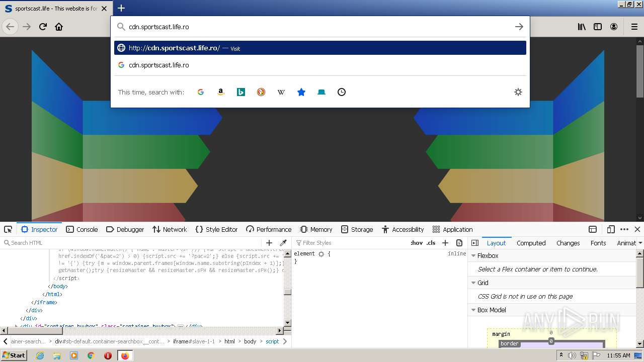The width and height of the screenshot is (644, 362).
Task: Reload the current page
Action: [x=43, y=27]
